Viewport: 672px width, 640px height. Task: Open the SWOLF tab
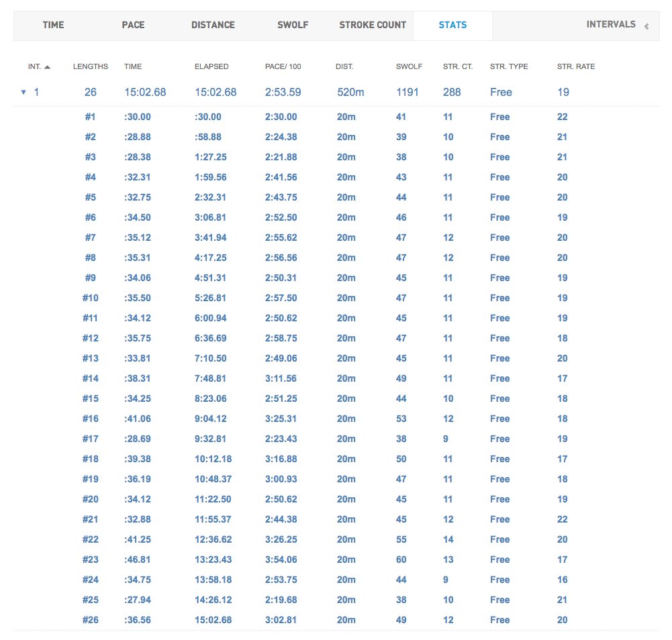tap(293, 25)
